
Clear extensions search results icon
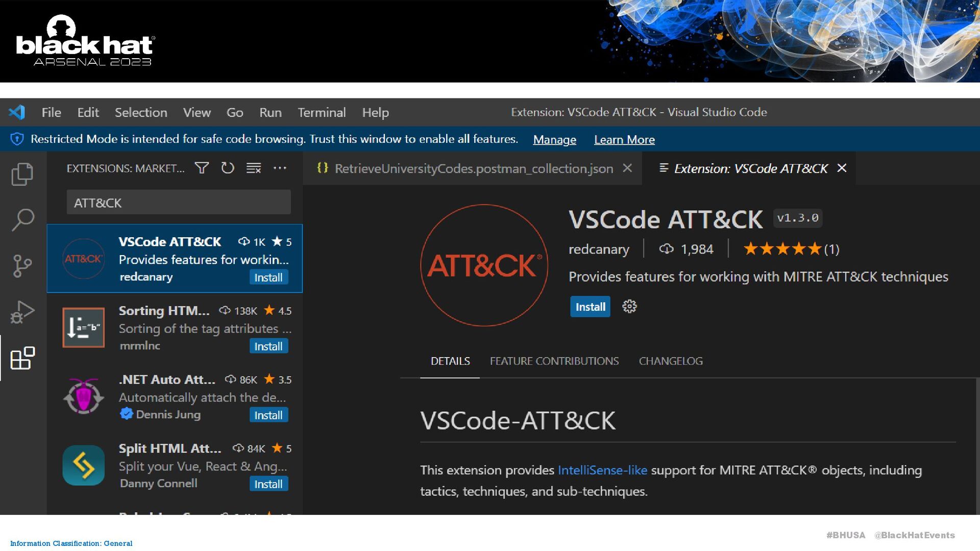point(254,168)
